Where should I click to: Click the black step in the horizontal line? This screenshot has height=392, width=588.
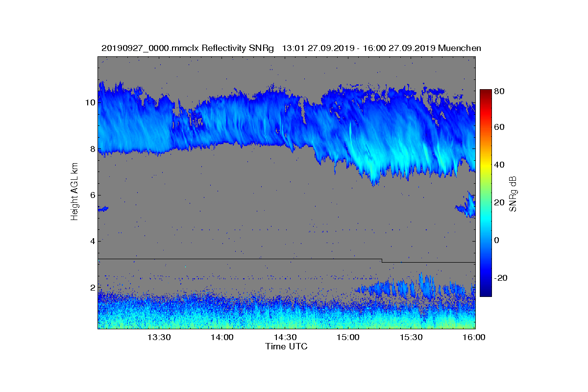coord(382,261)
